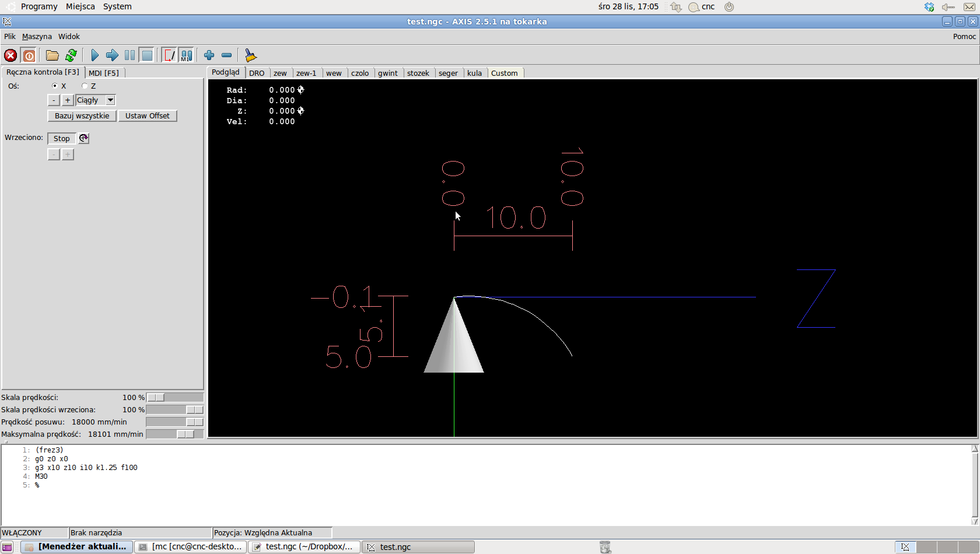Open the Pomoc menu

(x=964, y=36)
